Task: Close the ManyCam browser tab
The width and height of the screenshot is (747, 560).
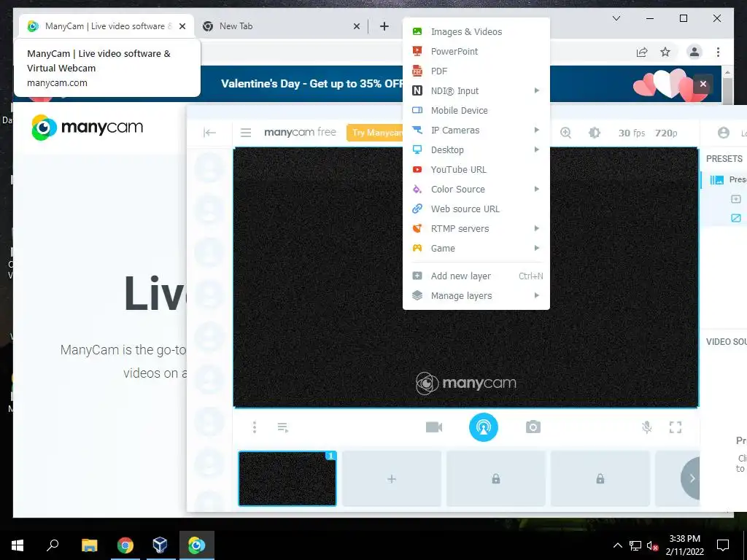Action: (182, 27)
